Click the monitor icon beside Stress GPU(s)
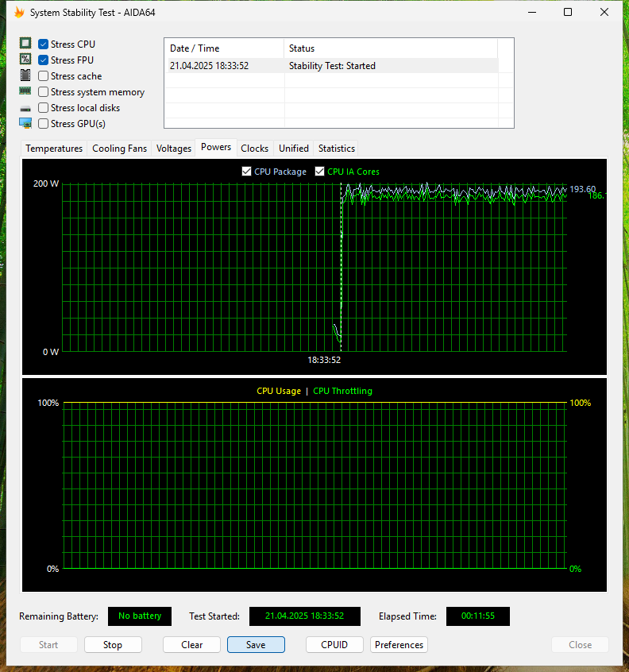This screenshot has width=629, height=672. click(x=25, y=123)
